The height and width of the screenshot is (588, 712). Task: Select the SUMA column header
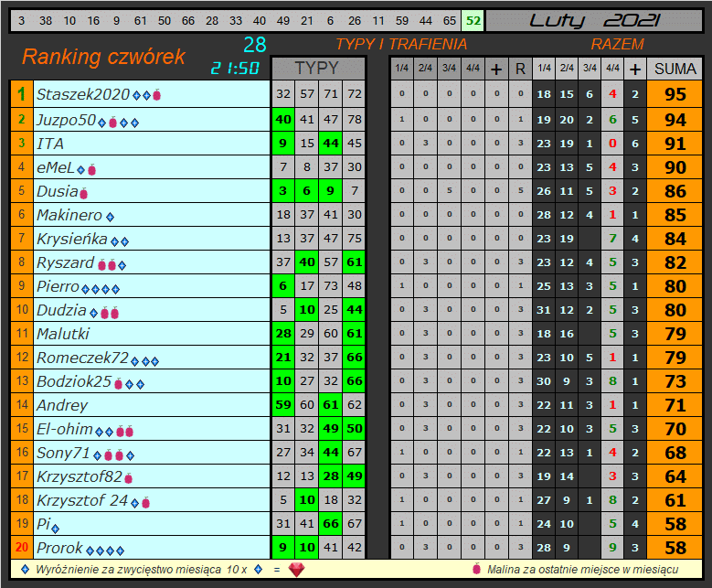(x=675, y=69)
